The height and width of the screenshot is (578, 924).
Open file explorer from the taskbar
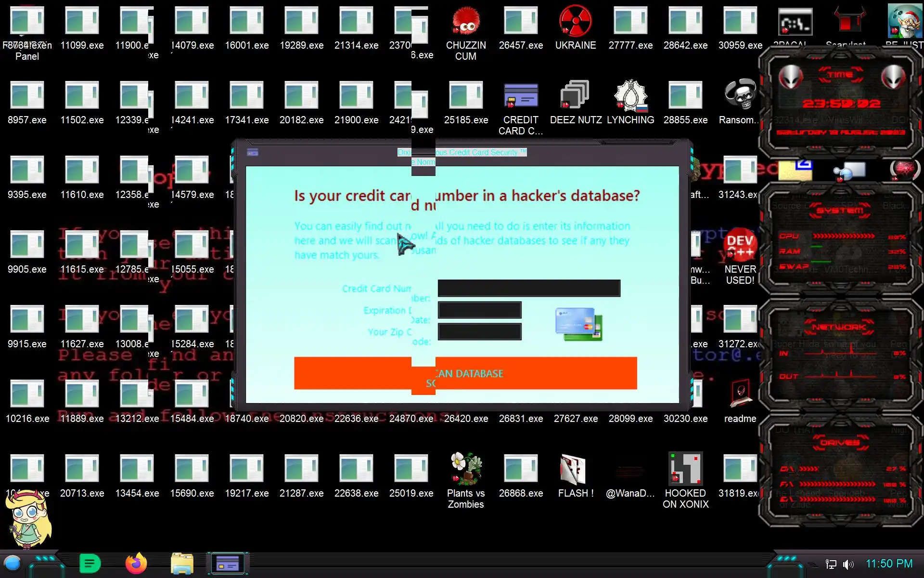182,564
